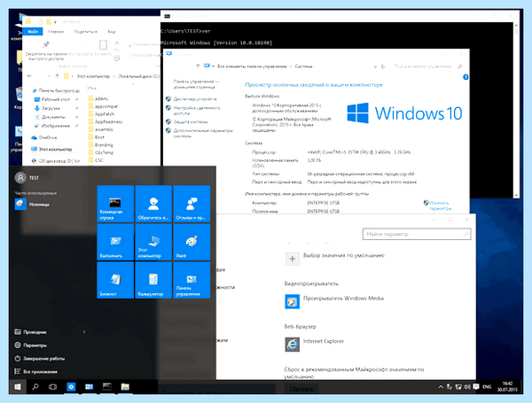Click refresh button in System address bar
Image resolution: width=532 pixels, height=403 pixels.
coord(383,66)
